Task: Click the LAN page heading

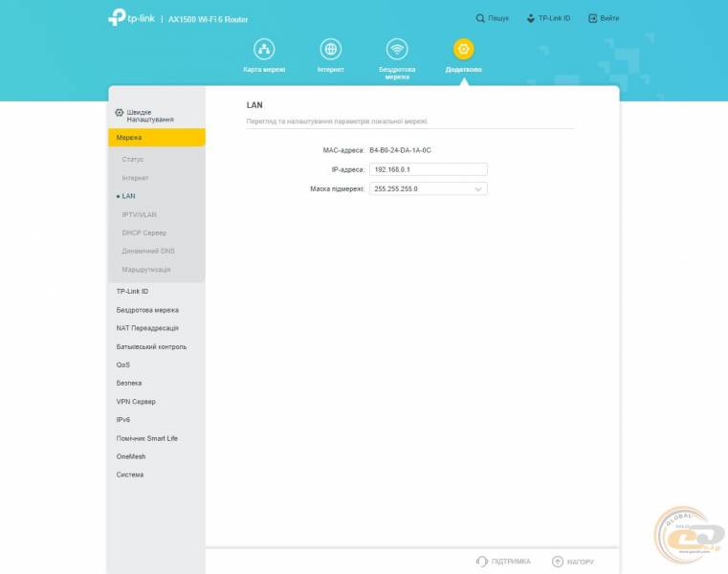Action: point(254,105)
